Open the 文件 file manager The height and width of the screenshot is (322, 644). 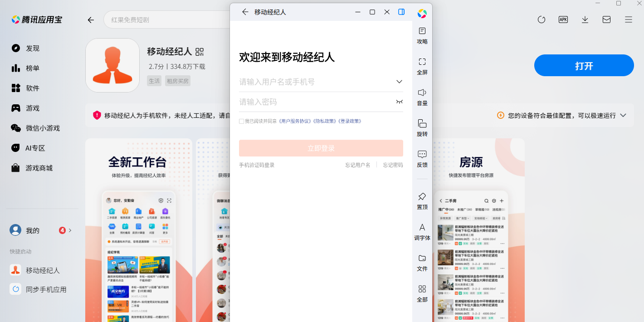coord(422,263)
